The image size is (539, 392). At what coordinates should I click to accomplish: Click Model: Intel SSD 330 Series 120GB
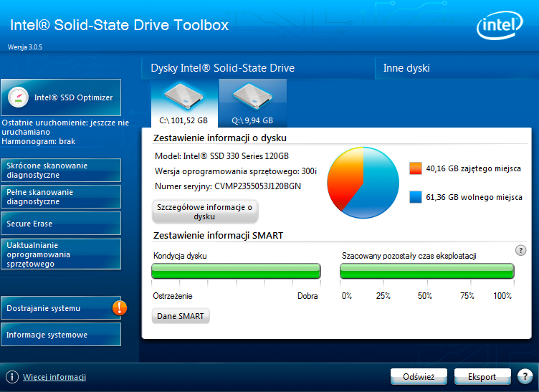click(221, 156)
